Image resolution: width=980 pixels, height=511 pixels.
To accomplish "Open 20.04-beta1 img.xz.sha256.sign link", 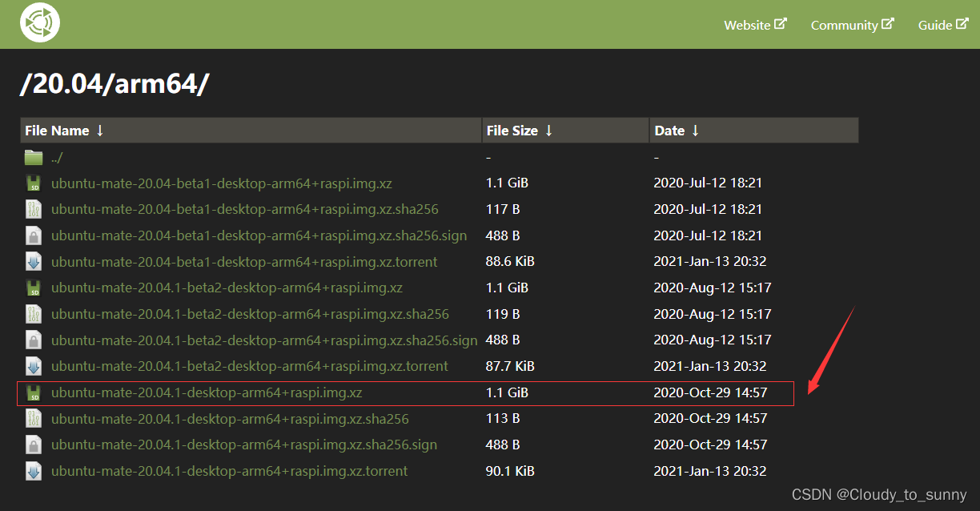I will [x=259, y=235].
